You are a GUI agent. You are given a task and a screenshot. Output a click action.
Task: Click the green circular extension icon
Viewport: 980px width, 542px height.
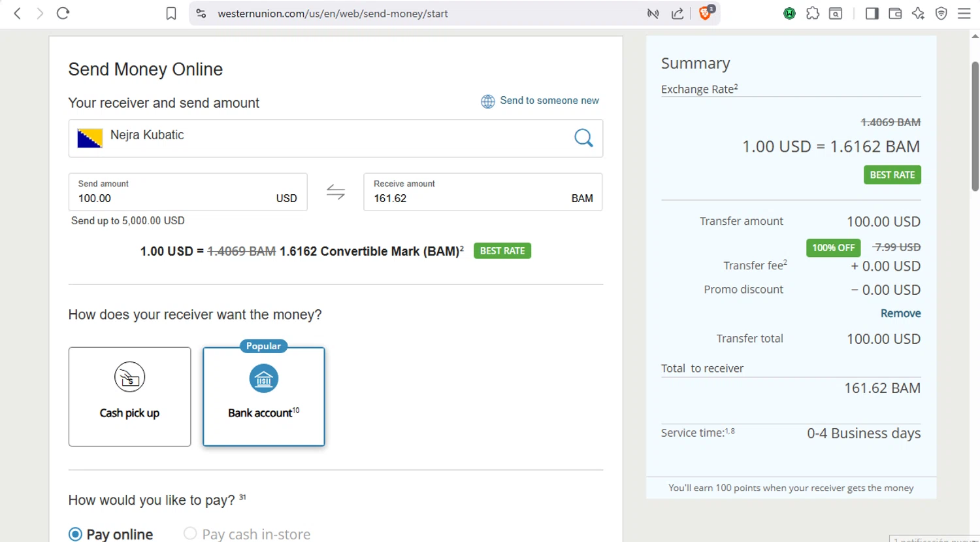pyautogui.click(x=789, y=13)
